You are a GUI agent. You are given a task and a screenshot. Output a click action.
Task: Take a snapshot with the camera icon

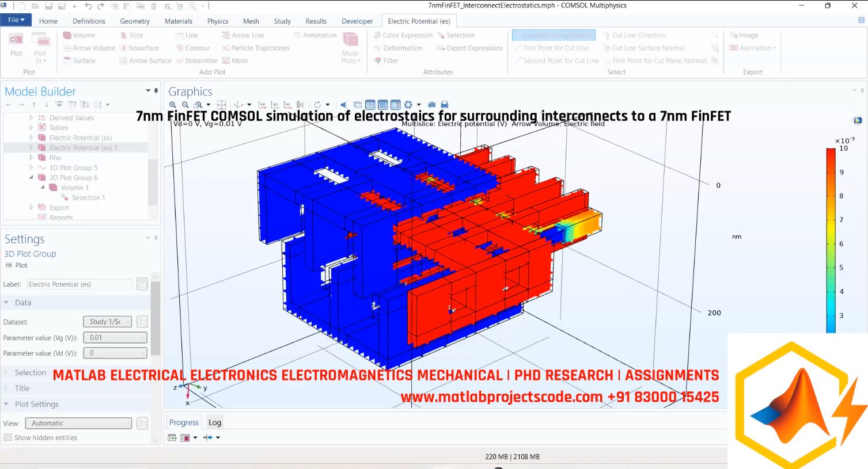pyautogui.click(x=431, y=104)
